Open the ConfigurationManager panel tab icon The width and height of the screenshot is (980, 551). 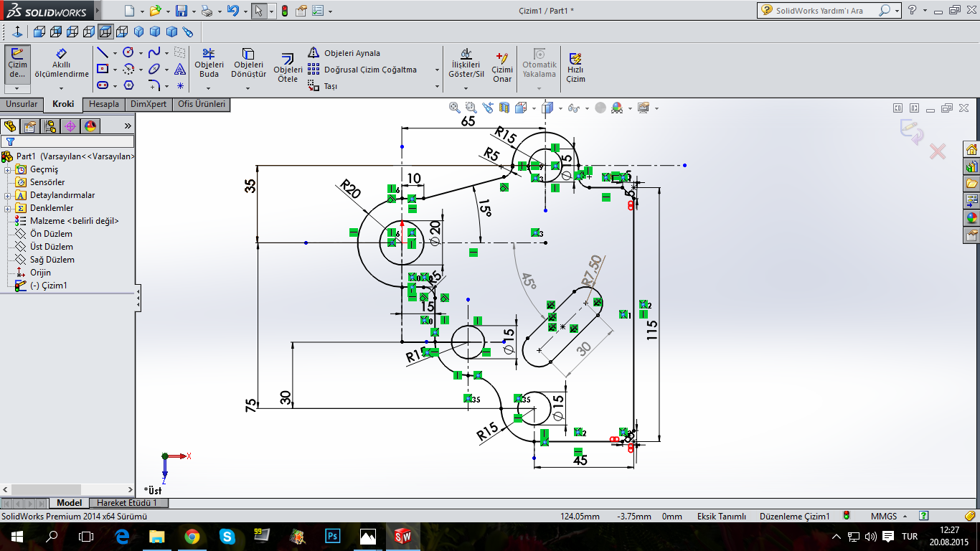[x=50, y=126]
